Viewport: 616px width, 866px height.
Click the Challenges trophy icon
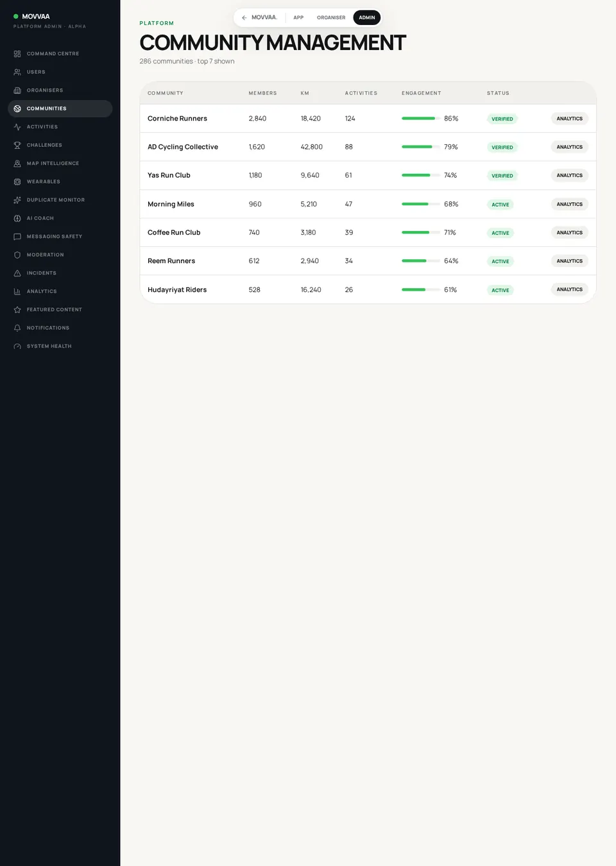17,145
